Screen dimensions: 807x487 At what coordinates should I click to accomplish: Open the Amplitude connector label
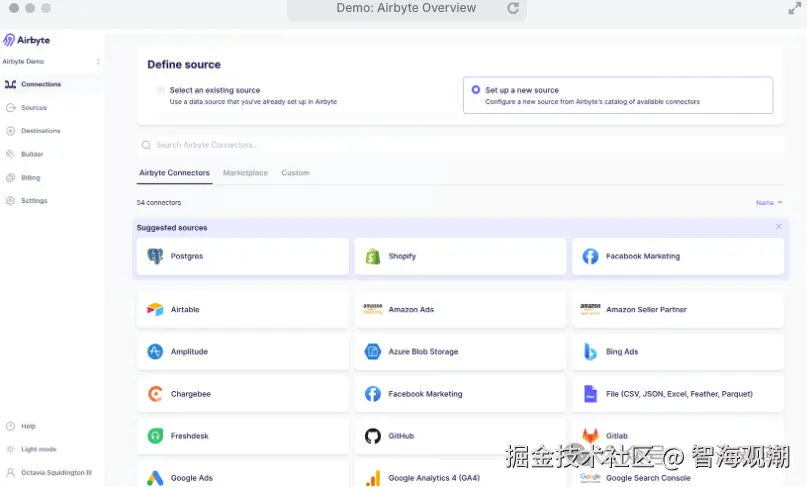[189, 352]
